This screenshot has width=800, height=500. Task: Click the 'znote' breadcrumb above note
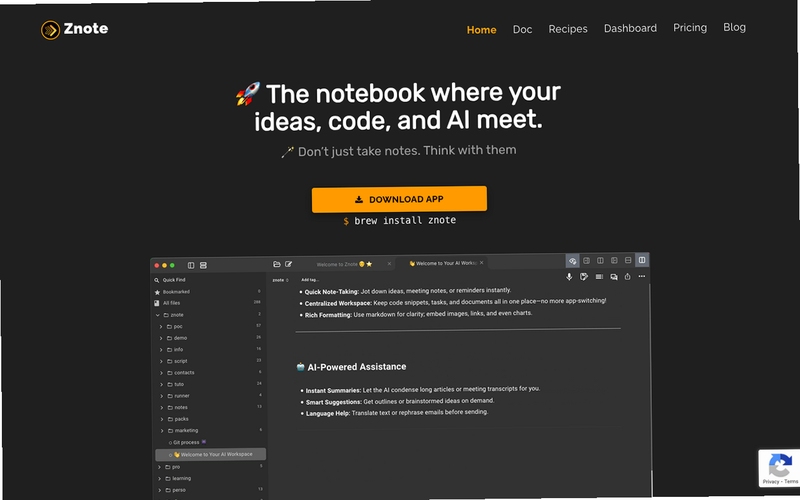pos(278,280)
